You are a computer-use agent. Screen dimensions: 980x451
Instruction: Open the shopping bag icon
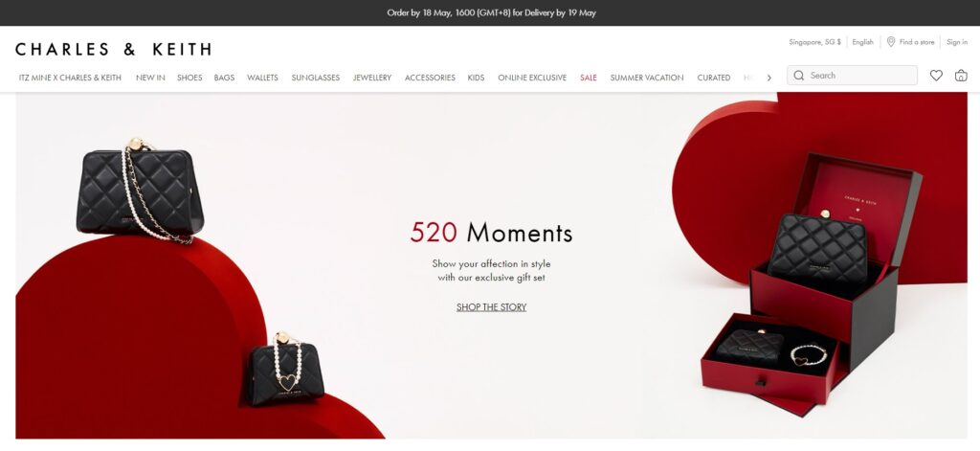961,76
